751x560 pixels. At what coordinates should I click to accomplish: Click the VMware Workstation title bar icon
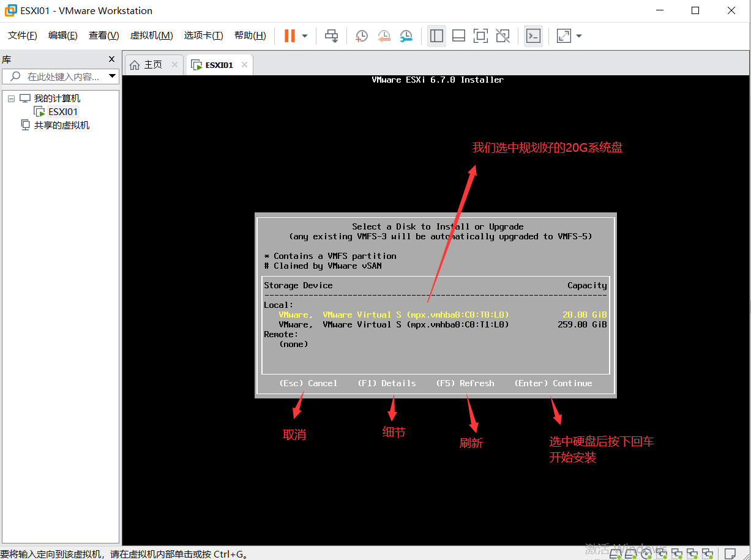(11, 10)
